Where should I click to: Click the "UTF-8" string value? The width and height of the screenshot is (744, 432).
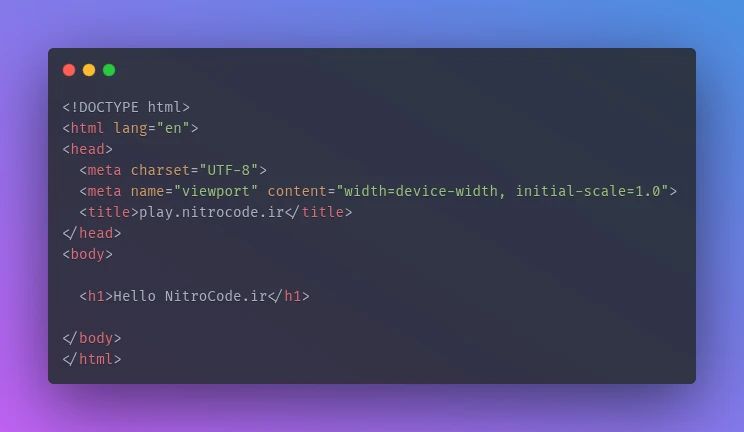tap(229, 170)
